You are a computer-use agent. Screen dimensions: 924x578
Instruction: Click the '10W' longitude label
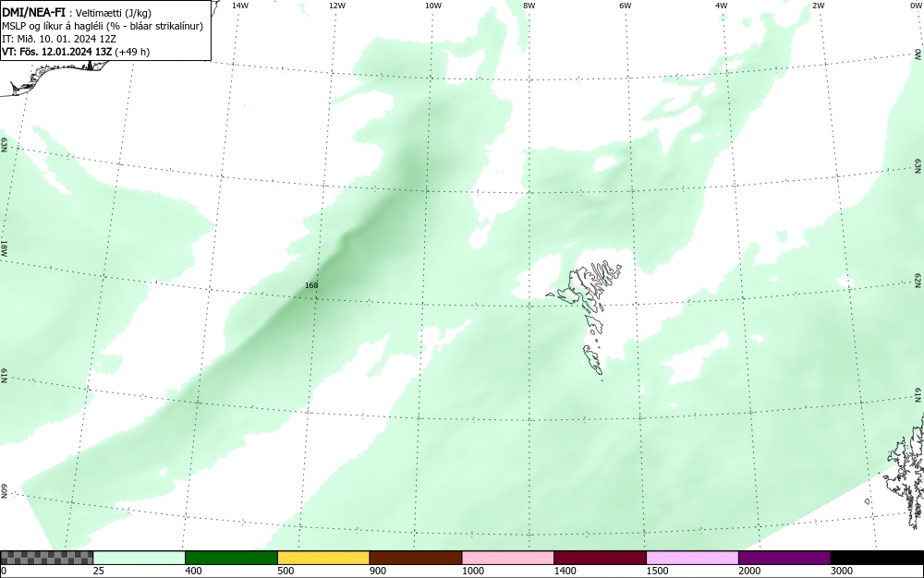(433, 6)
